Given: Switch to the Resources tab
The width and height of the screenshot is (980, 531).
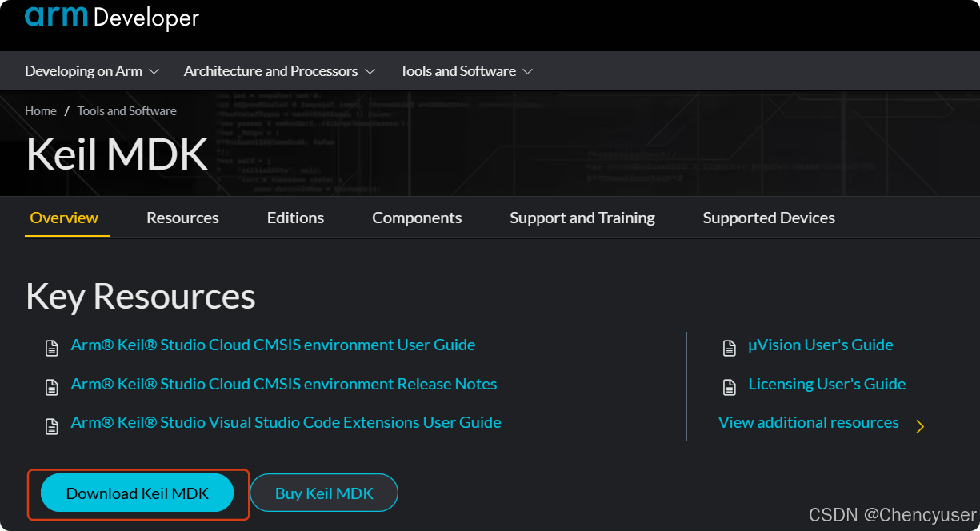Looking at the screenshot, I should (x=182, y=218).
